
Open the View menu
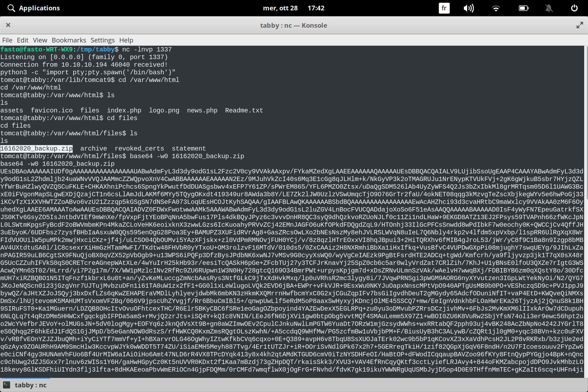tap(40, 40)
